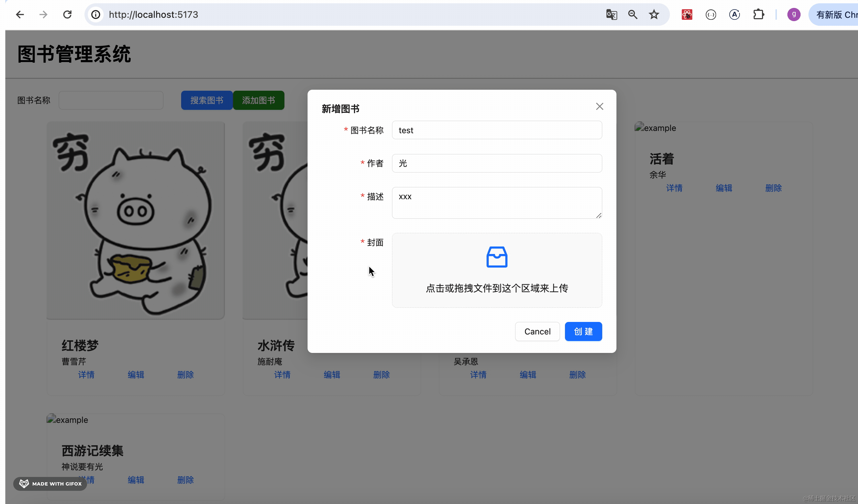Viewport: 858px width, 504px height.
Task: Click the drag-and-drop upload text area
Action: [496, 288]
